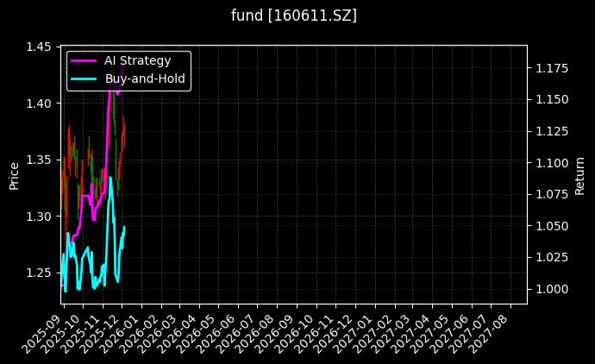Click the 2026-01 date tick label
The image size is (595, 364).
pos(121,334)
